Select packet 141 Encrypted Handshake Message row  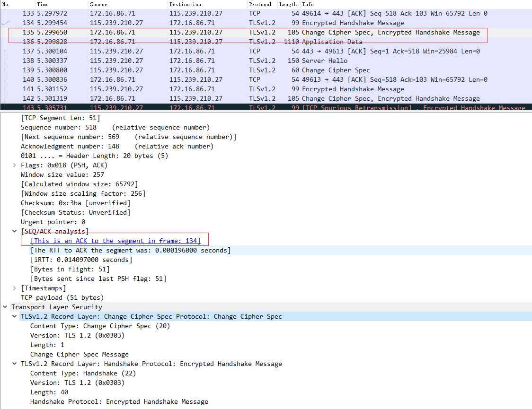click(266, 89)
